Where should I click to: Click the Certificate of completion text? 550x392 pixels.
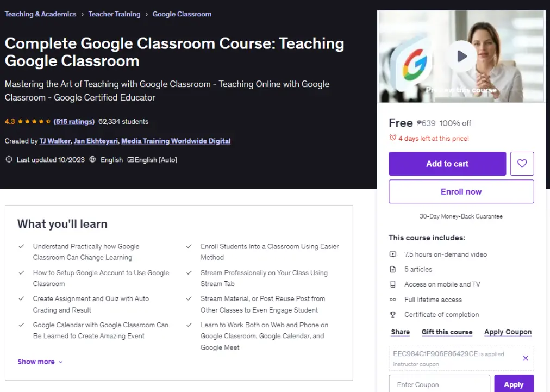click(x=441, y=315)
